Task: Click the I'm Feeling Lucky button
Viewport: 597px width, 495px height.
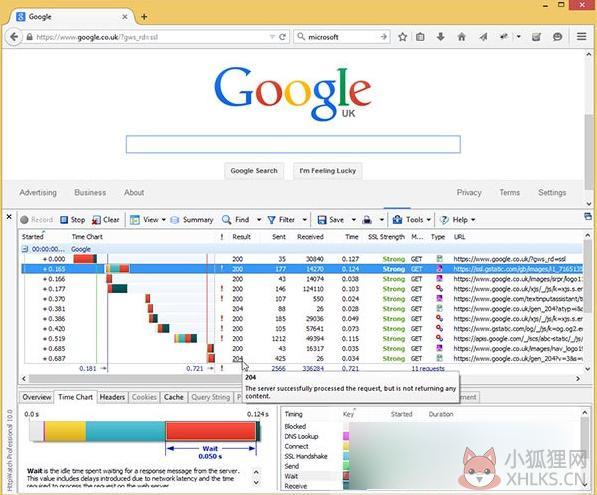Action: (327, 171)
